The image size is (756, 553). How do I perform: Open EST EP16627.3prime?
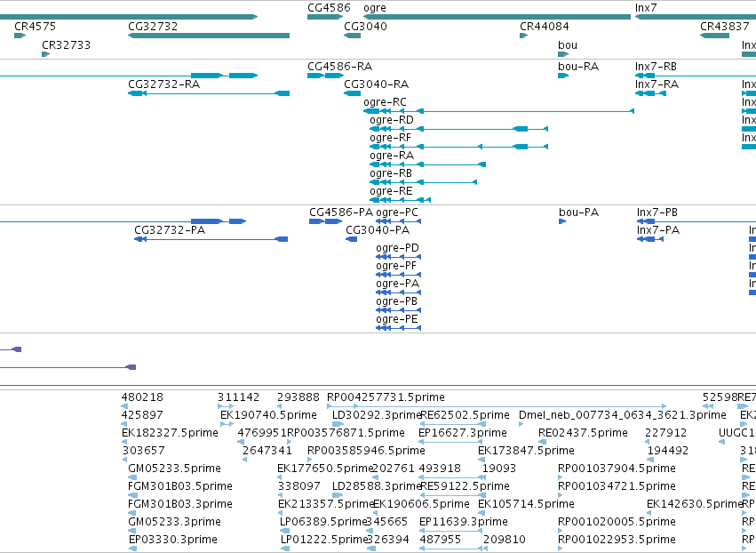pos(462,433)
